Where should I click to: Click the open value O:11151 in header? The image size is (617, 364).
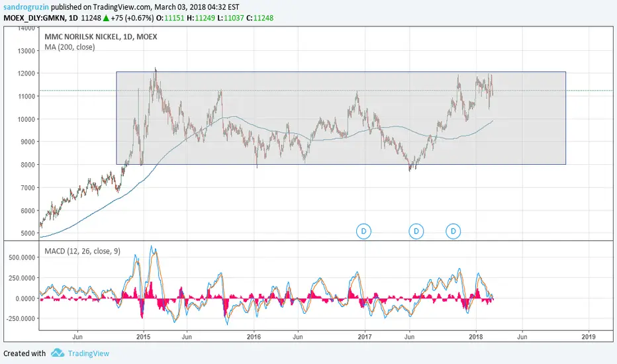[170, 18]
